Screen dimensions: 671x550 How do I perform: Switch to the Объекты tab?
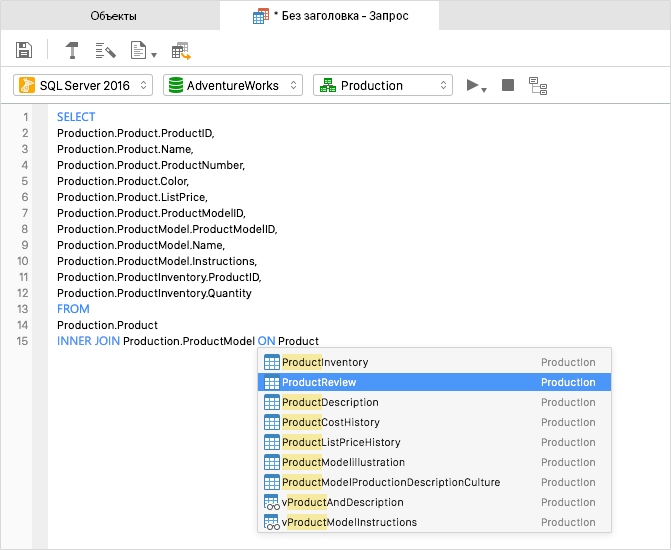click(113, 16)
